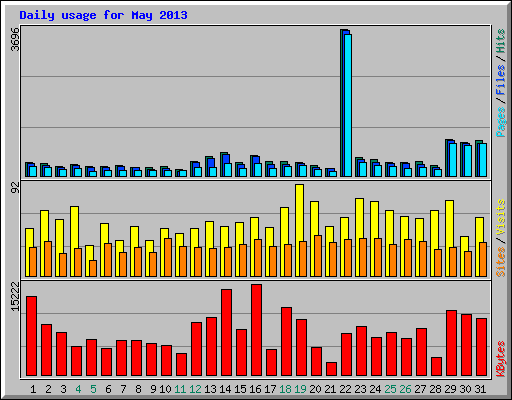The image size is (512, 400).
Task: Click the 'Sites / Visits' legend
Action: click(x=501, y=238)
